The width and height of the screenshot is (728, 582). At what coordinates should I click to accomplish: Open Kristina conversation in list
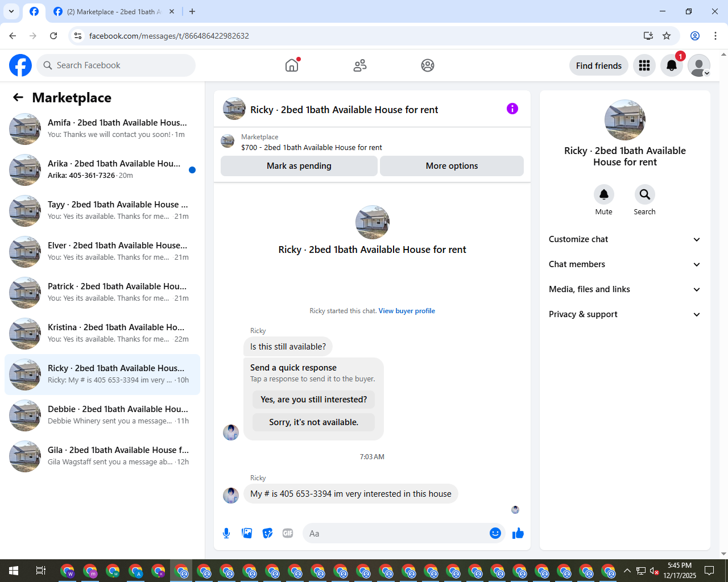pos(102,334)
